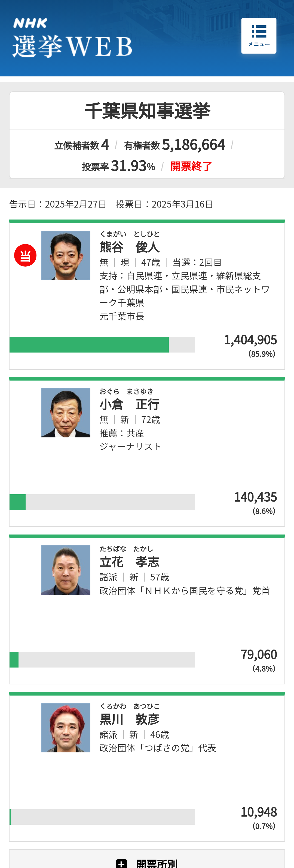Click the 千葉県知事選挙 heading
294x868 pixels.
click(x=147, y=111)
